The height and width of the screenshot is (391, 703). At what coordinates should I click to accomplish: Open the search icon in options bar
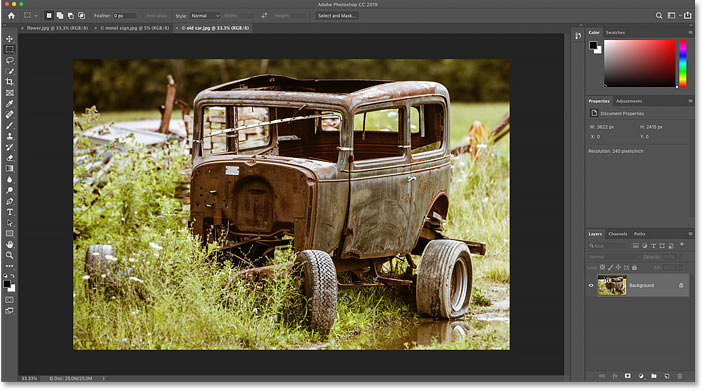[659, 15]
